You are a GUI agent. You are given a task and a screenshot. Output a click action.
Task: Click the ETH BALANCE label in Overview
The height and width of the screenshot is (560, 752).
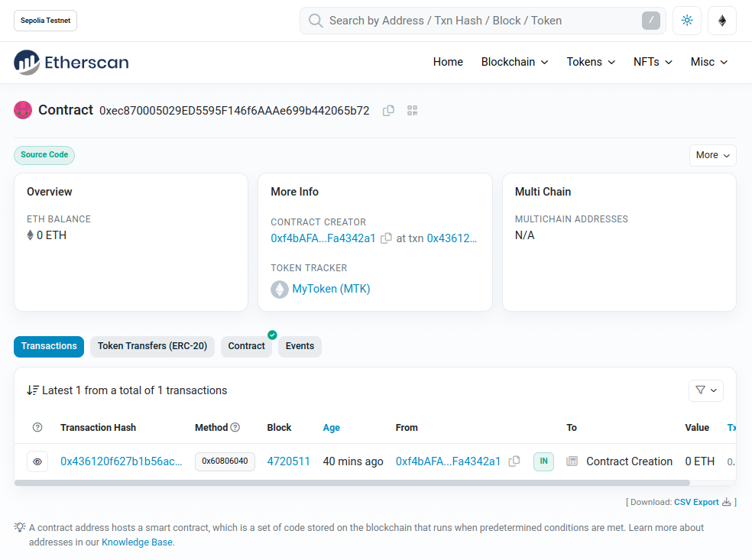coord(59,219)
